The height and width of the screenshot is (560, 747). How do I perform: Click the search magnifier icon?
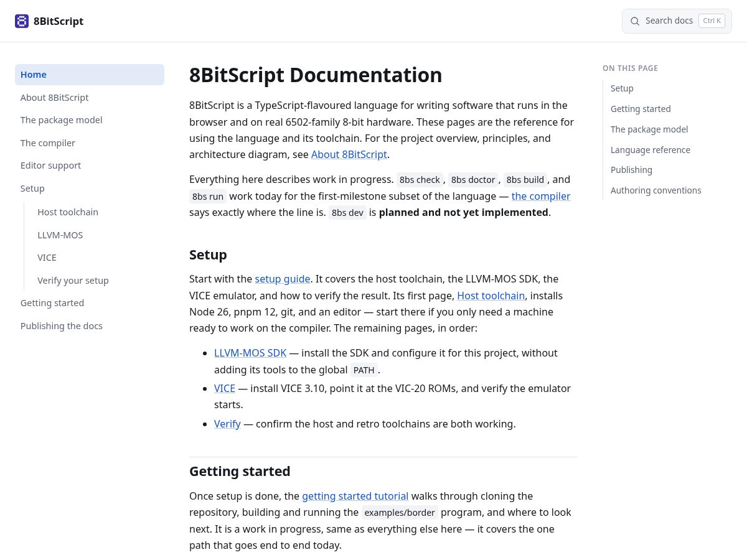635,21
